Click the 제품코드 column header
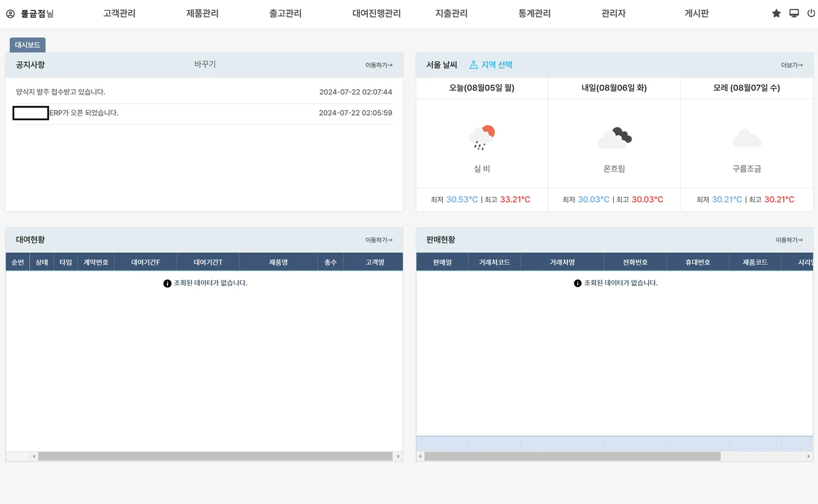This screenshot has width=818, height=504. (x=755, y=262)
